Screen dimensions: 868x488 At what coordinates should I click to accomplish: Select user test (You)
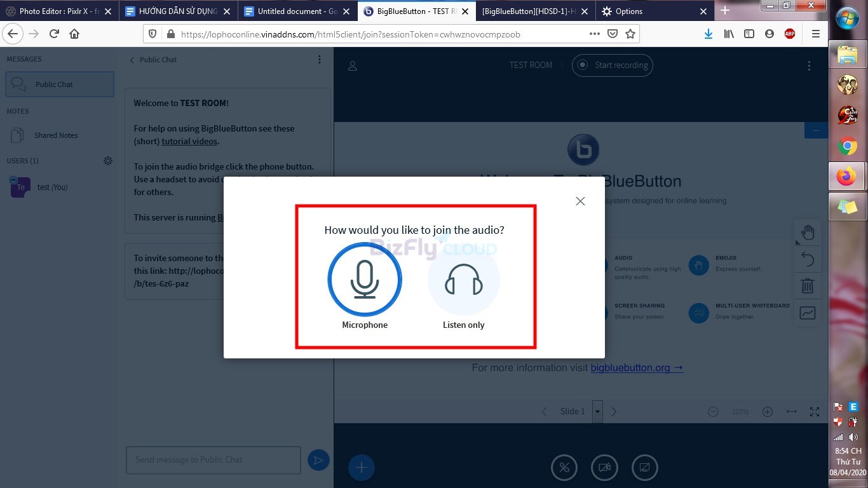[52, 187]
